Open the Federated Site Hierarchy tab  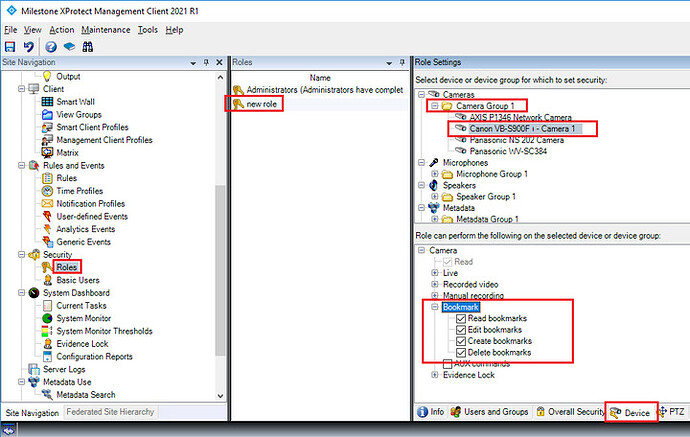pos(110,412)
